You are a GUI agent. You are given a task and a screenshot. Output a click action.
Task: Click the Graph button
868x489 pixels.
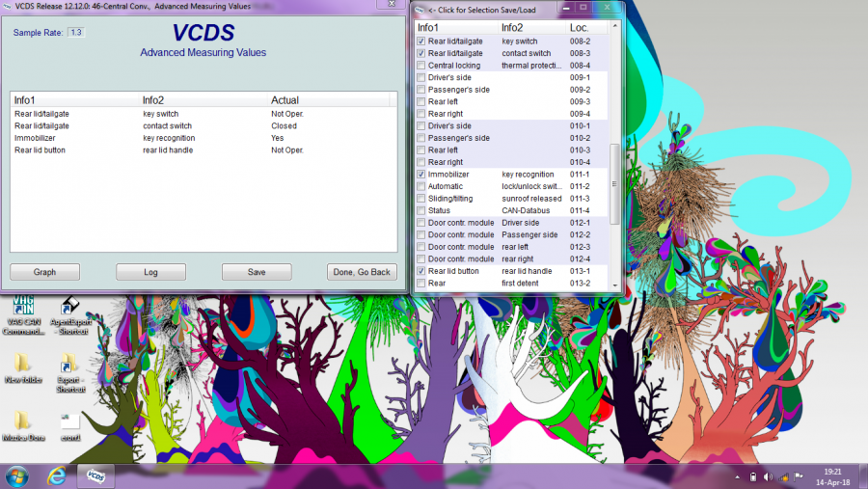pos(45,272)
